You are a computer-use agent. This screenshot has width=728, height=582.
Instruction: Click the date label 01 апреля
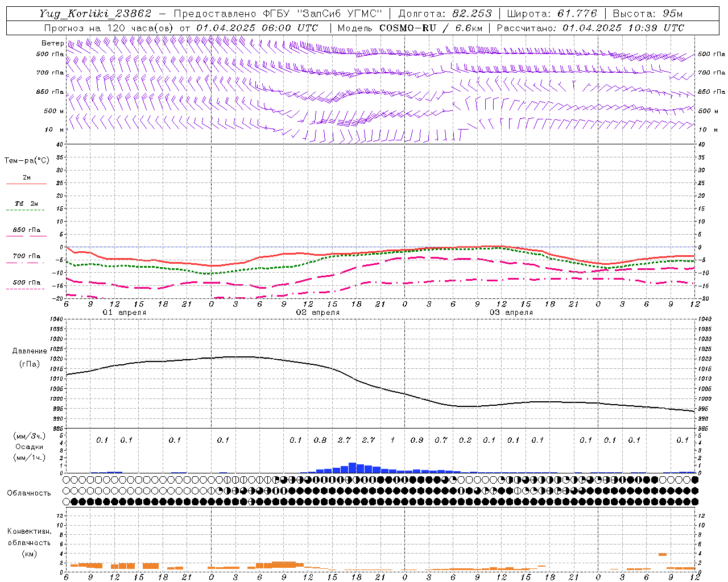pyautogui.click(x=124, y=313)
